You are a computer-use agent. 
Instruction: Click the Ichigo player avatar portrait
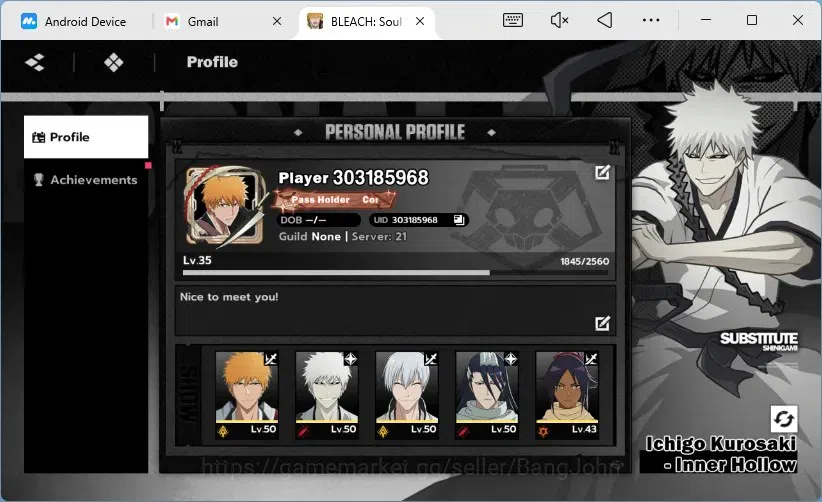tap(225, 206)
